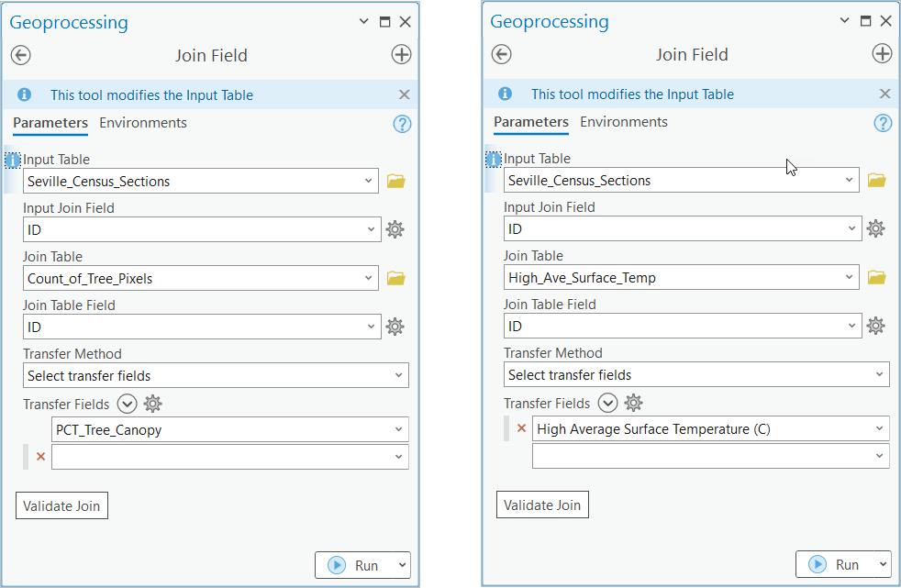Click the back arrow in the left Geoprocessing pane
901x588 pixels.
[x=20, y=54]
